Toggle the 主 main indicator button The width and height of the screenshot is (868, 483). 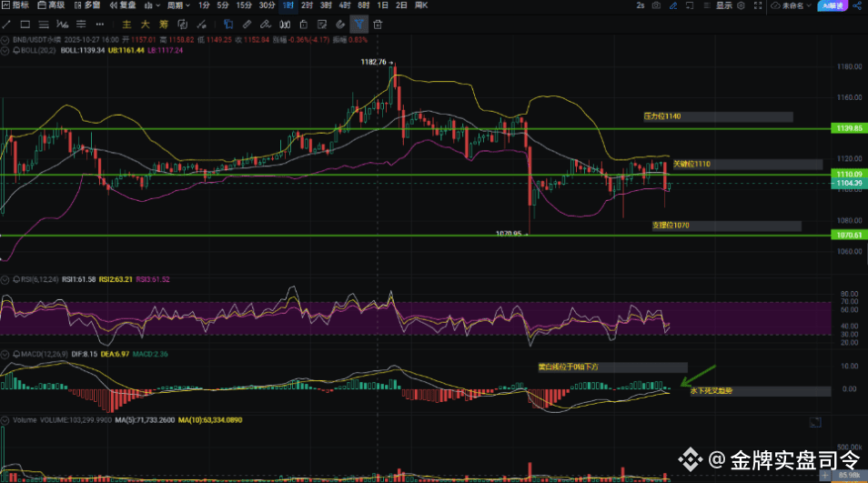pyautogui.click(x=126, y=25)
